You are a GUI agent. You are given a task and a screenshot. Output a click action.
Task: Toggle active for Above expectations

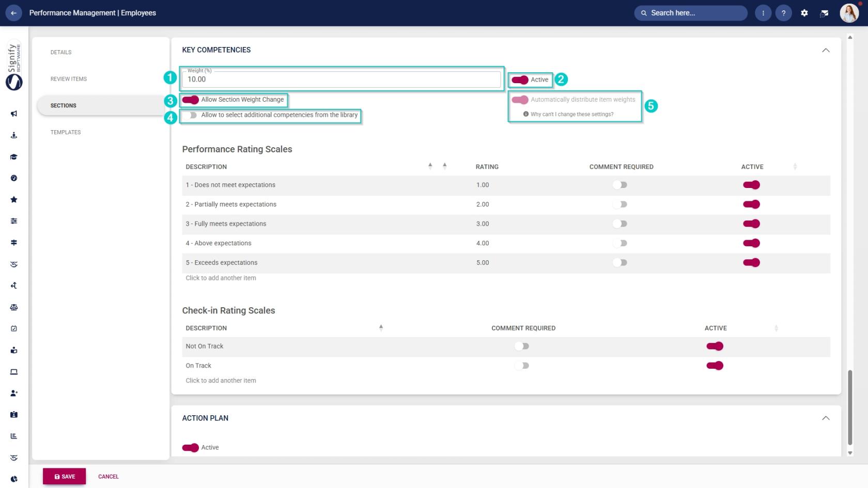coord(751,243)
